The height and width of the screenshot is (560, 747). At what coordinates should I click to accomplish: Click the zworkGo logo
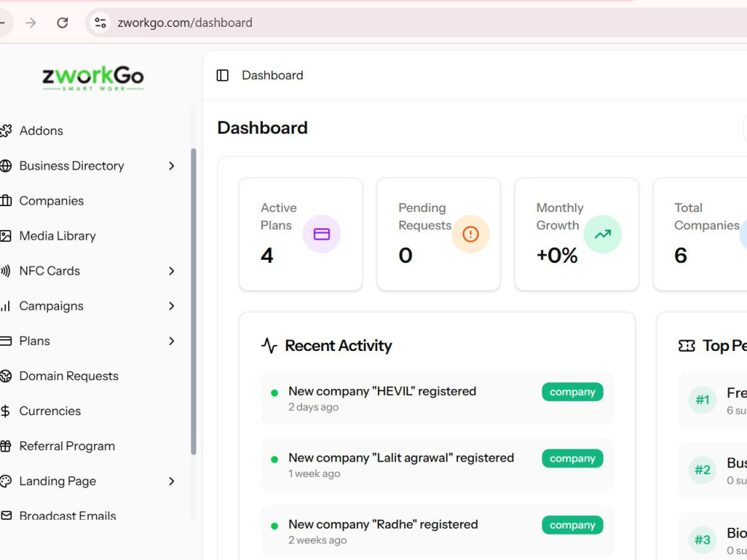pos(93,78)
